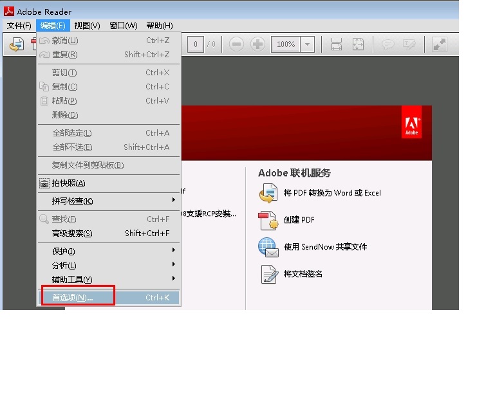The height and width of the screenshot is (420, 504).
Task: Click the add sticky note comment icon
Action: pos(388,44)
